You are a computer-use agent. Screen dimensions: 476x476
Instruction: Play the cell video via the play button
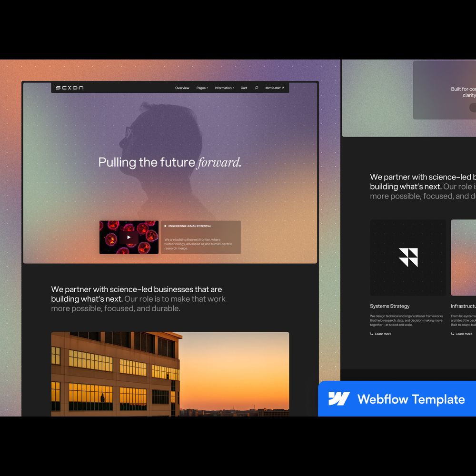pos(129,237)
